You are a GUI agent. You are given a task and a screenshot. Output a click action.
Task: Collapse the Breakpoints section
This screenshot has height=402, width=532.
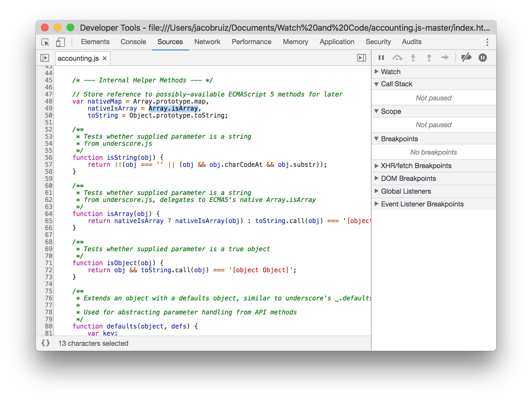click(434, 139)
